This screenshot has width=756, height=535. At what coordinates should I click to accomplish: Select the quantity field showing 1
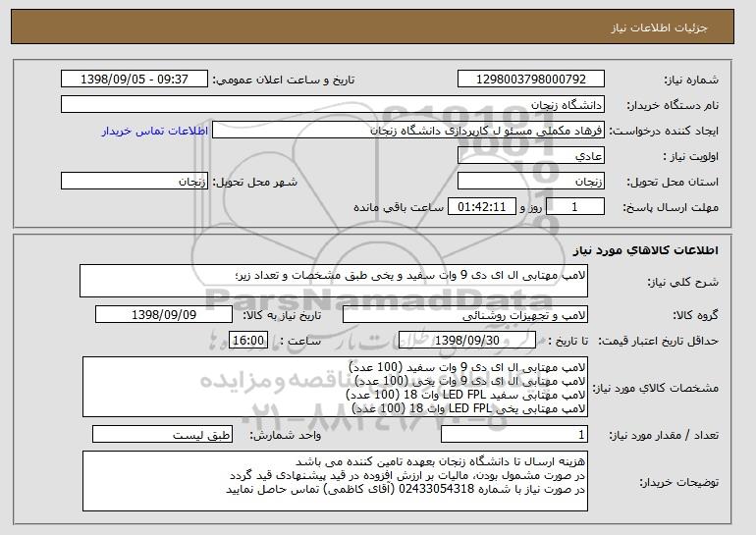(x=514, y=434)
